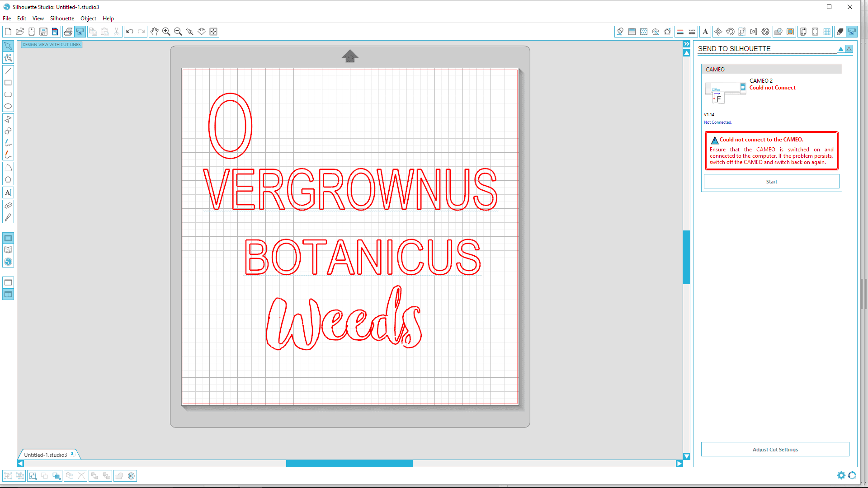Select the Pan hand tool

pos(155,32)
